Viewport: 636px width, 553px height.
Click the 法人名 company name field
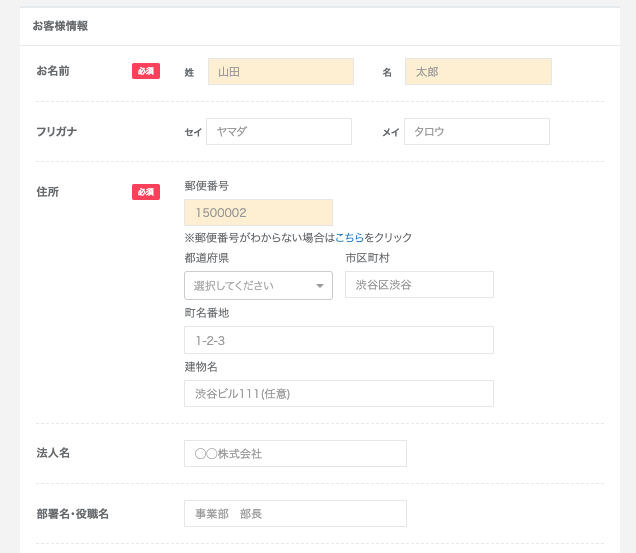tap(295, 454)
